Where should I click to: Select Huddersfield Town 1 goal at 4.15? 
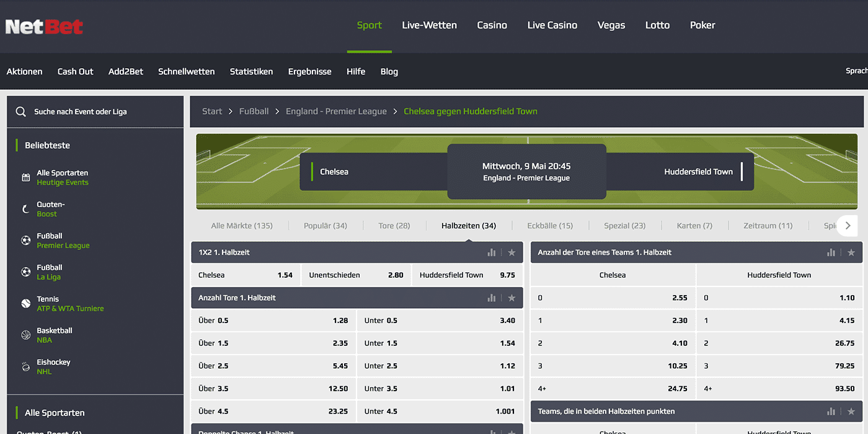[x=779, y=321]
